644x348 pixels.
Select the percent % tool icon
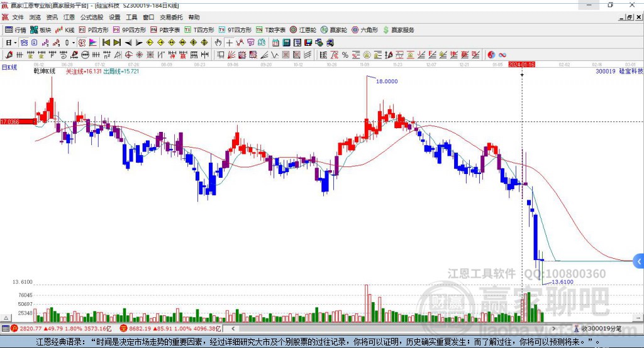pos(345,55)
